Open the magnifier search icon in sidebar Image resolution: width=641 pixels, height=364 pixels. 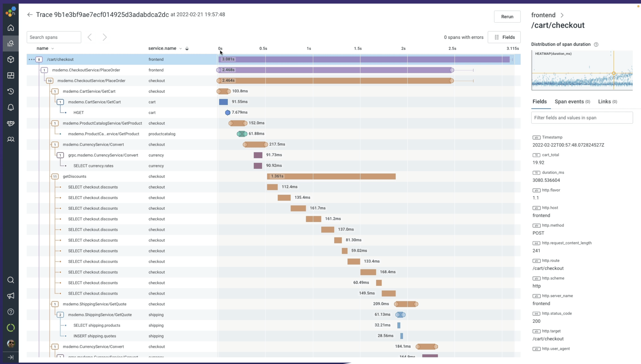(x=11, y=280)
